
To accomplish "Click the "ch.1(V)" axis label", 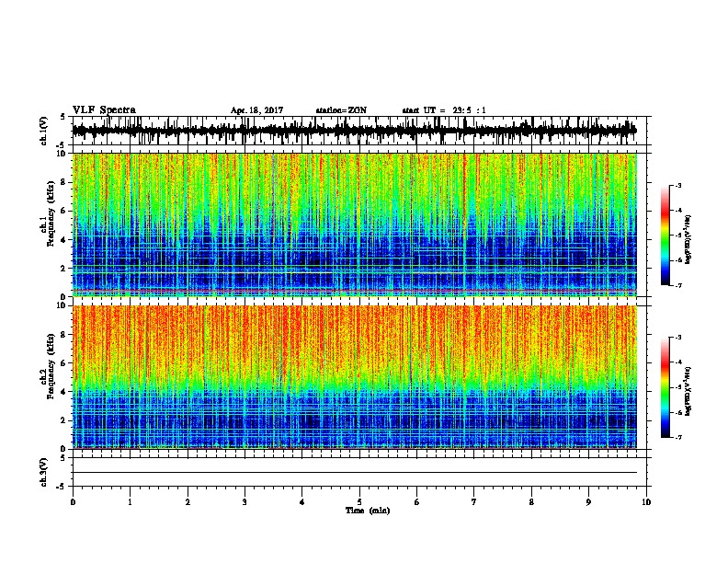I will point(44,131).
